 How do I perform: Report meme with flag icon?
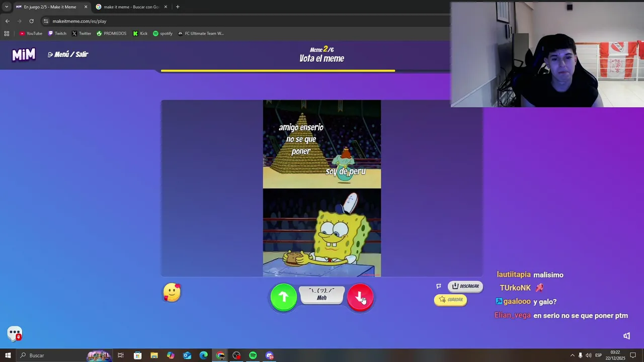point(439,286)
